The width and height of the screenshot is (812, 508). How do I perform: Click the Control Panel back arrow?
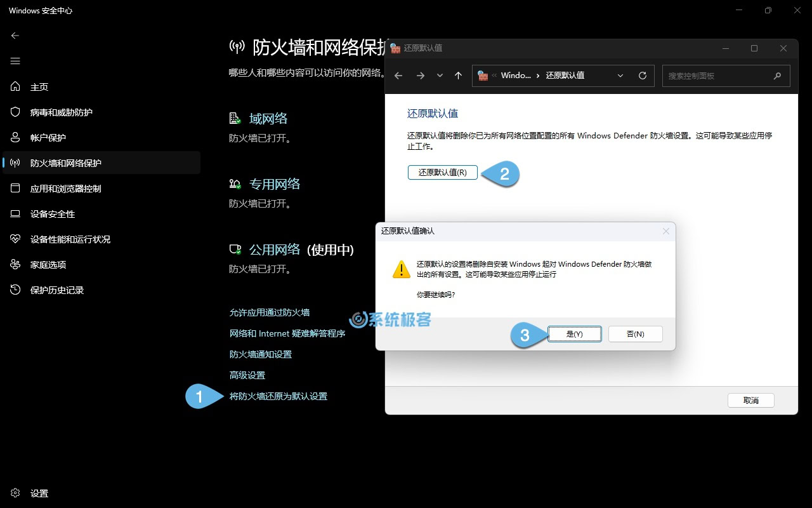point(398,76)
